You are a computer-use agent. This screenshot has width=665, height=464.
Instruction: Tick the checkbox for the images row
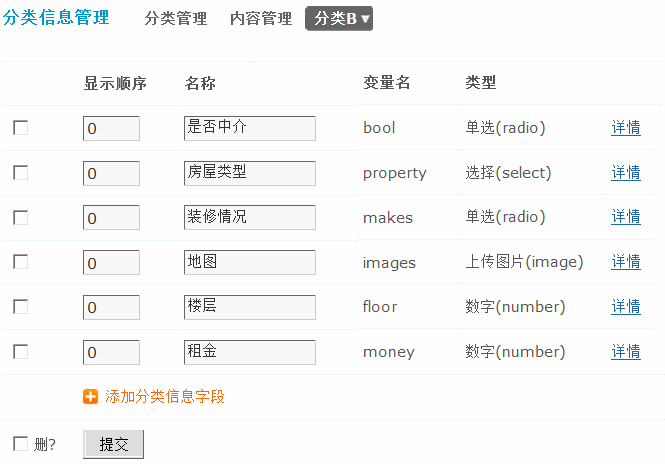tap(20, 262)
